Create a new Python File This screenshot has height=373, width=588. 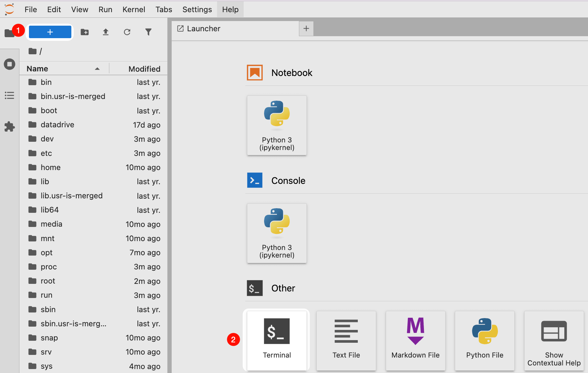(x=484, y=340)
